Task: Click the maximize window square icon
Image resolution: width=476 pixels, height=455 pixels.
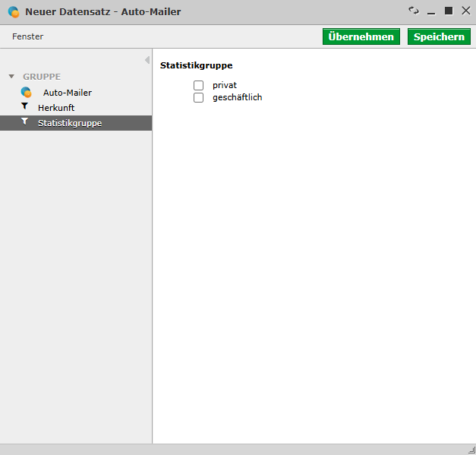Action: (449, 11)
